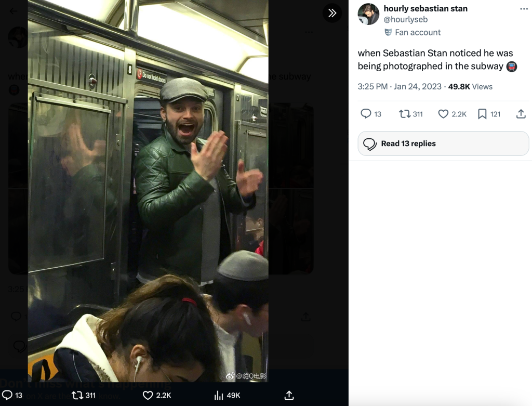Click the back arrow at top left

pyautogui.click(x=13, y=11)
